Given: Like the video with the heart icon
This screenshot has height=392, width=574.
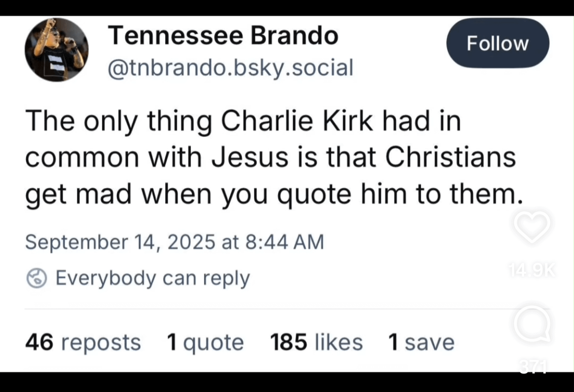Looking at the screenshot, I should pos(532,226).
